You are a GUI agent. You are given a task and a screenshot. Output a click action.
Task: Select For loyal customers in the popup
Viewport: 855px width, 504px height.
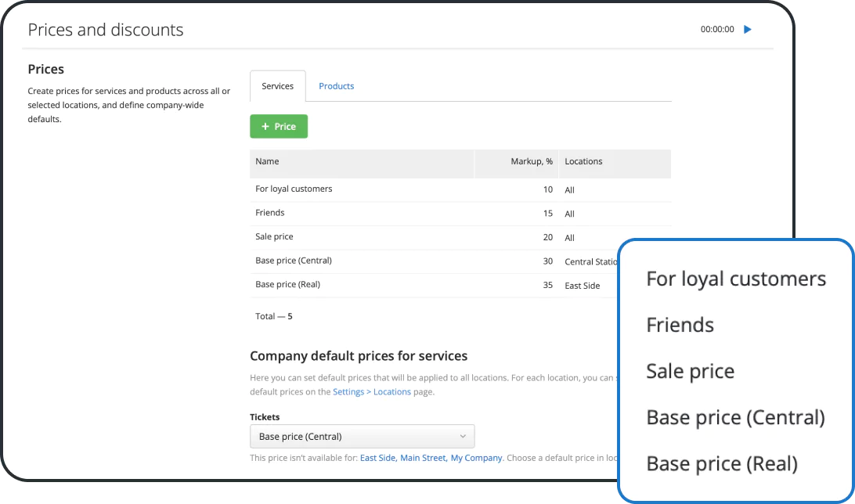point(735,278)
